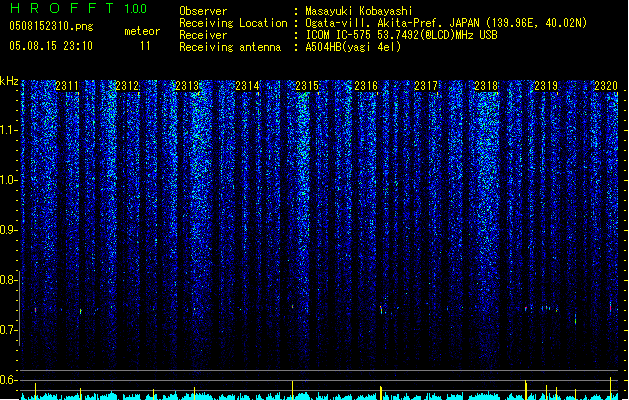The width and height of the screenshot is (629, 400).
Task: Click the 2318 time marker
Action: [486, 86]
